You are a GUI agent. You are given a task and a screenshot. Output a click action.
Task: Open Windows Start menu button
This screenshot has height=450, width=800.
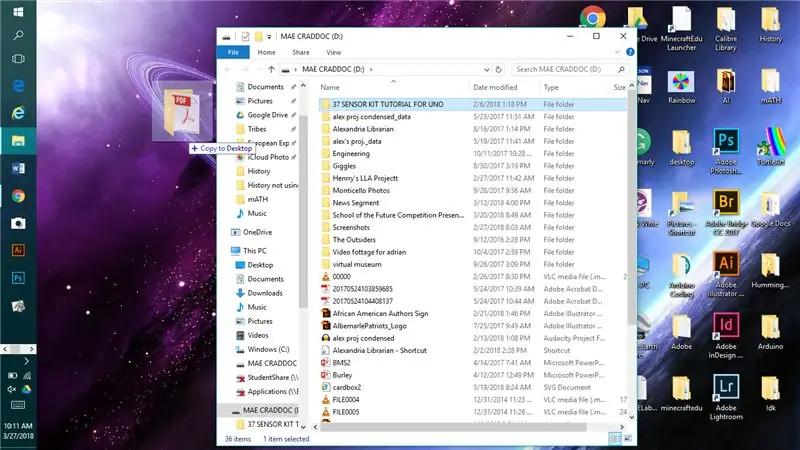[x=18, y=12]
